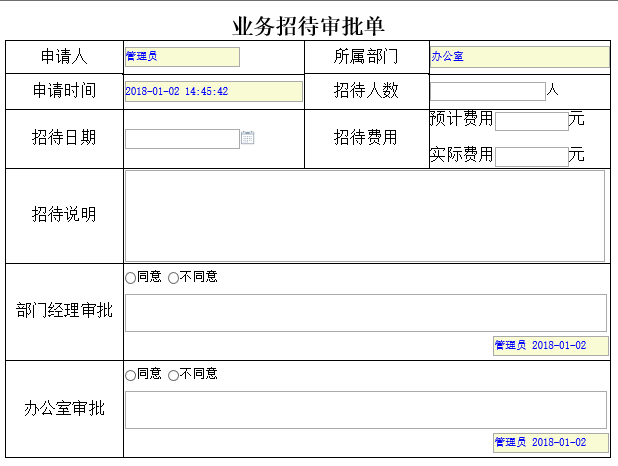Image resolution: width=618 pixels, height=466 pixels.
Task: Select 同意 for 部门经理审批
Action: click(x=130, y=277)
